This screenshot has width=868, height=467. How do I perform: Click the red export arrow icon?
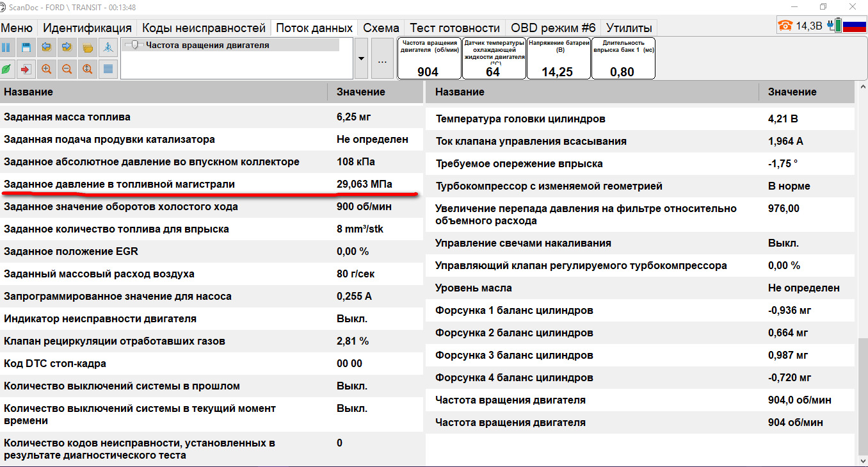coord(26,69)
